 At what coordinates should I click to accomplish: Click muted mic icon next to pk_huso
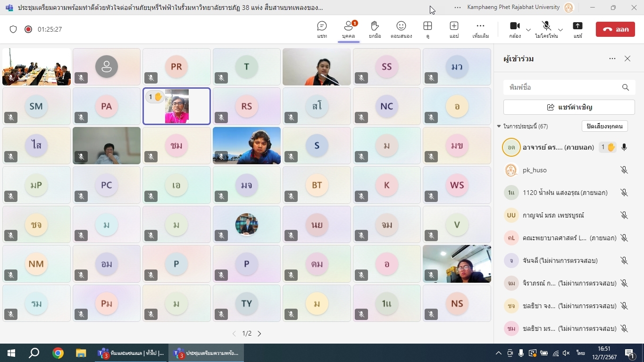(624, 170)
